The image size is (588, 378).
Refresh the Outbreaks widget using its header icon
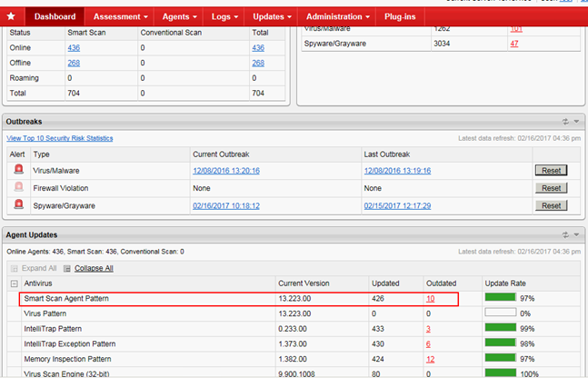pos(565,121)
